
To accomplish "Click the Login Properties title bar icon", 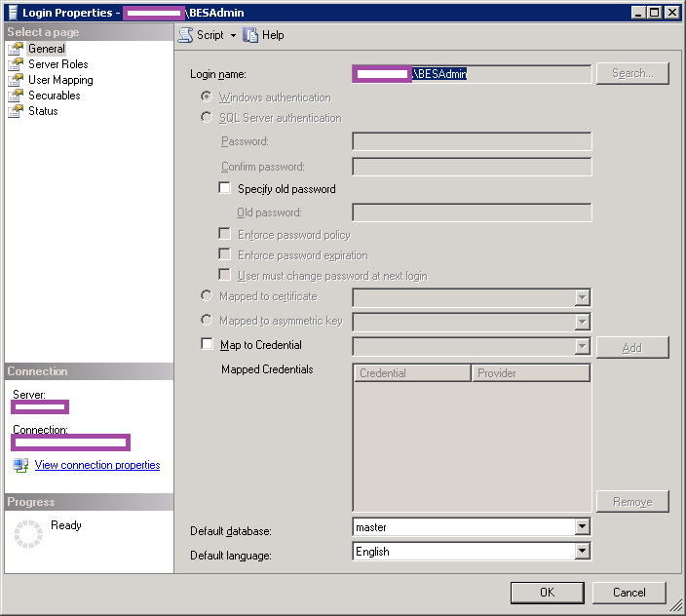I will (13, 13).
